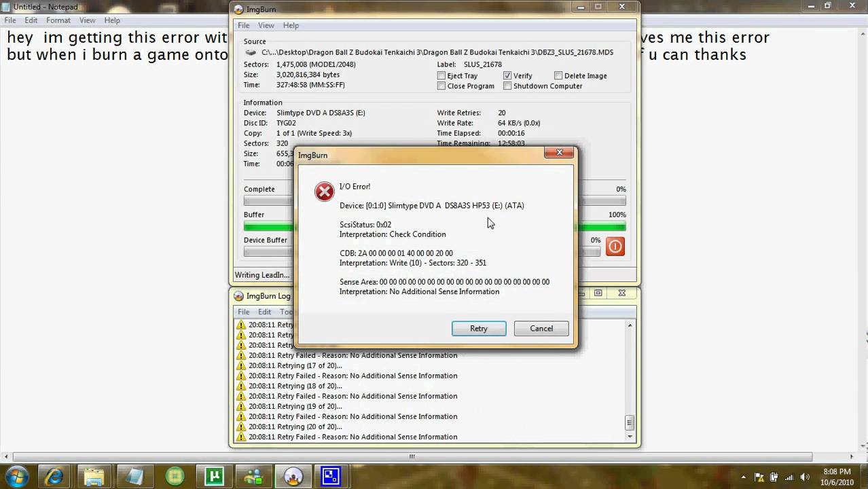Screen dimensions: 868x489
Task: Click the 'I/O Error!' heading text
Action: click(x=355, y=187)
